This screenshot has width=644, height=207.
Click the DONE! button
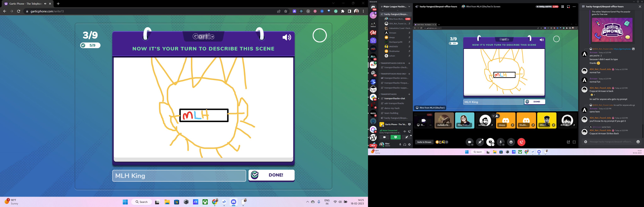click(271, 175)
